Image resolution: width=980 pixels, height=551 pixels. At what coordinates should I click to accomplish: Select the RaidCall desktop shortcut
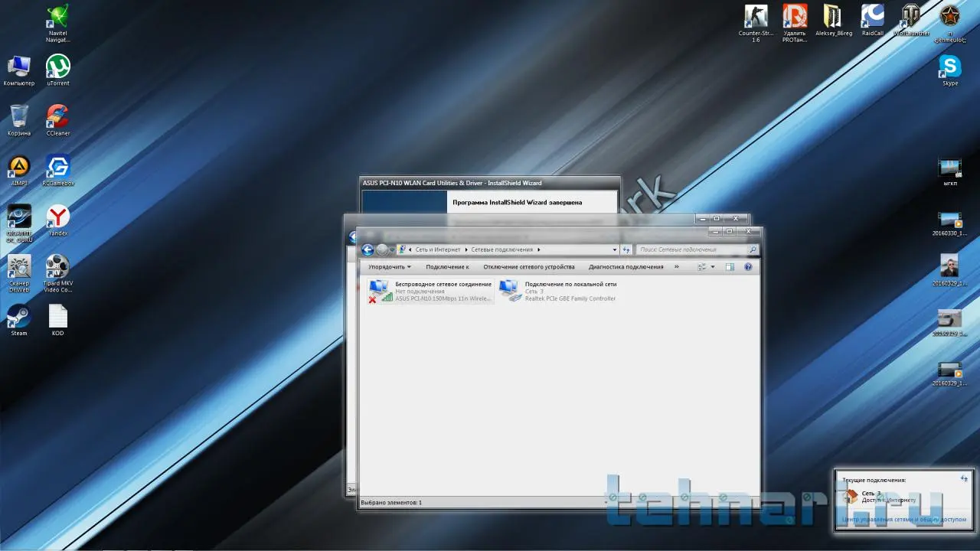[873, 21]
